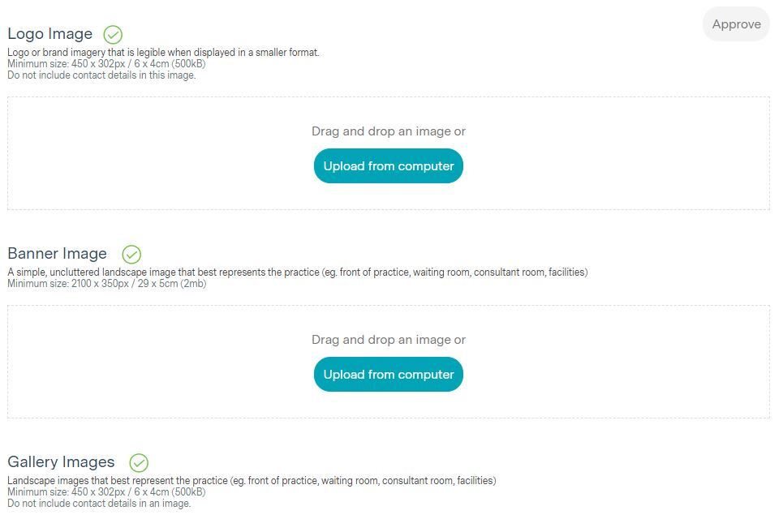Viewport: 783px width, 532px height.
Task: Click the green checkmark beside Banner Image
Action: [x=131, y=255]
